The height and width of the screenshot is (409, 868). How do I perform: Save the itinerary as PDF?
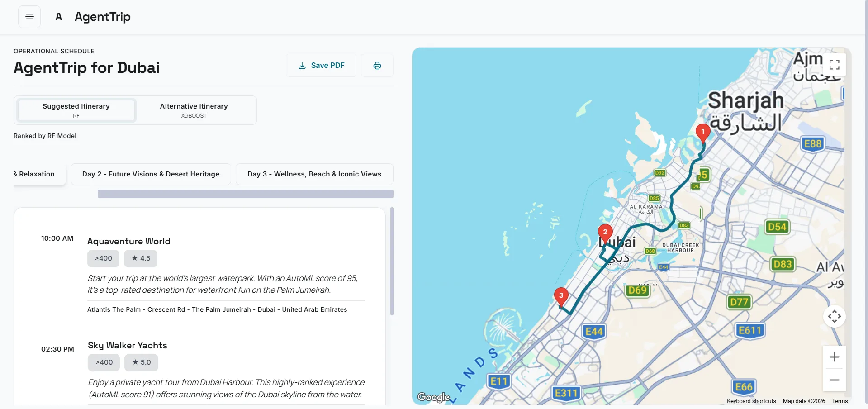321,66
